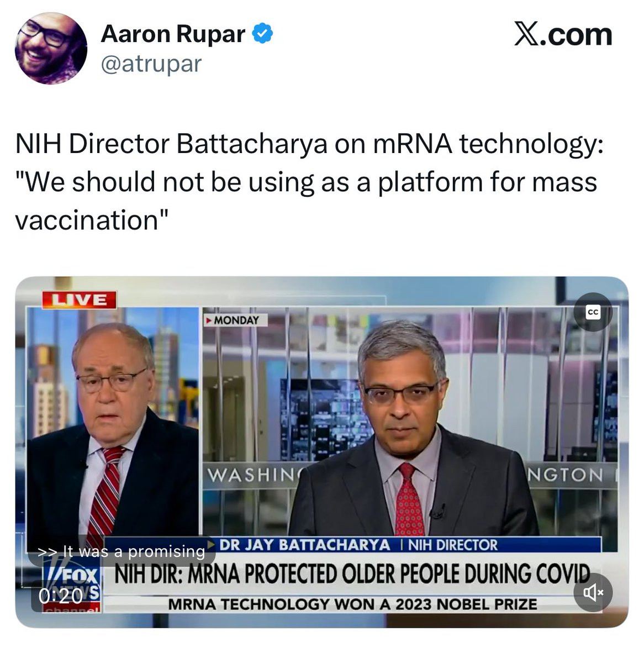Open Aaron Rupar's profile avatar photo
This screenshot has width=644, height=663.
[x=51, y=48]
